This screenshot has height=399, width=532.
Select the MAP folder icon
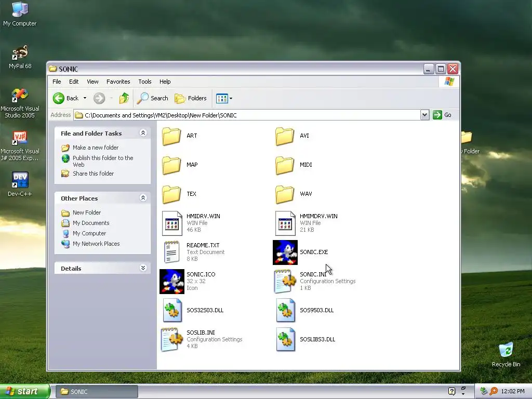171,165
